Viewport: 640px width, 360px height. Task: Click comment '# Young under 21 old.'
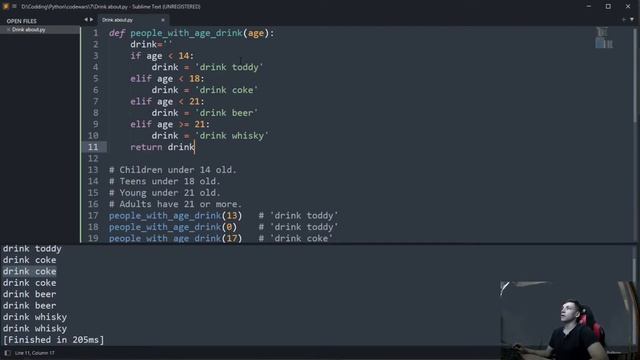pyautogui.click(x=165, y=193)
